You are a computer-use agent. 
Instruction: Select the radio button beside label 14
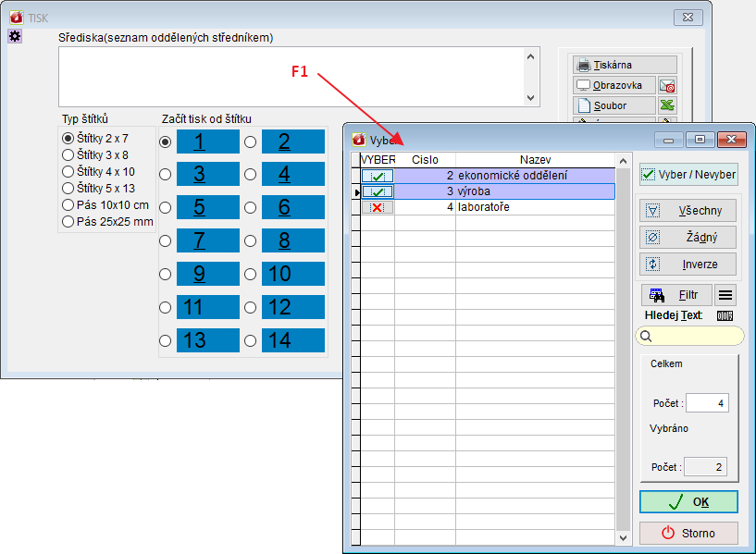250,340
